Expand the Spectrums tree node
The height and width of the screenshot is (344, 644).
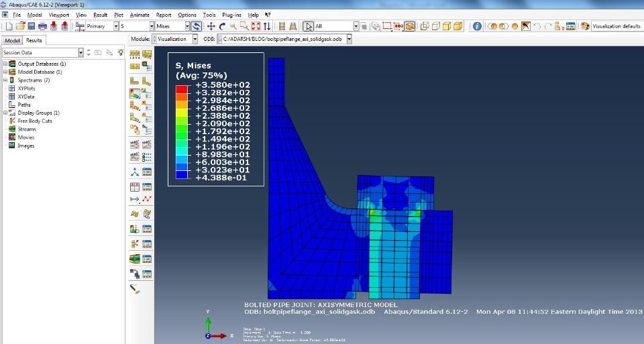pyautogui.click(x=5, y=80)
